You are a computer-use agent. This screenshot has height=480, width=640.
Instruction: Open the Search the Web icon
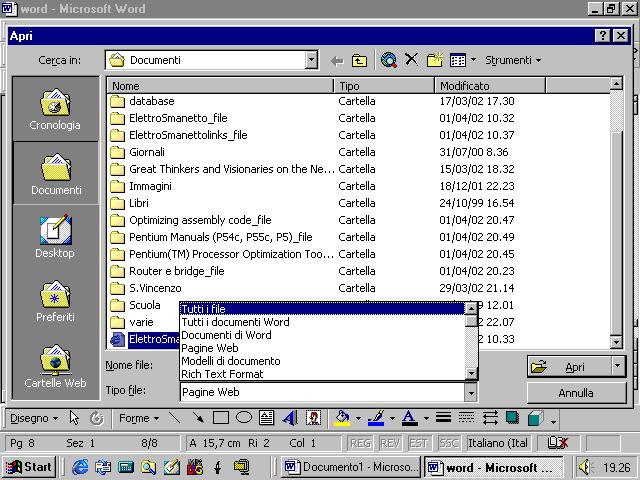[389, 60]
